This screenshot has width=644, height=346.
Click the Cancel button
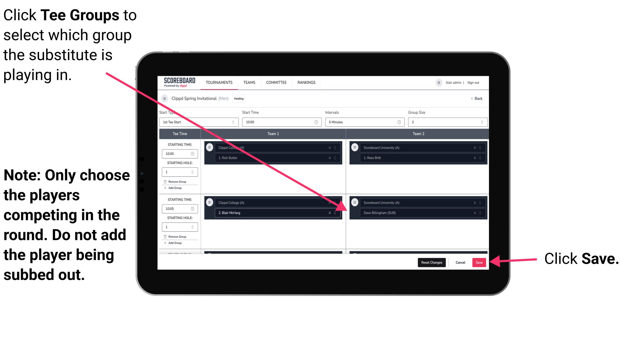(460, 263)
